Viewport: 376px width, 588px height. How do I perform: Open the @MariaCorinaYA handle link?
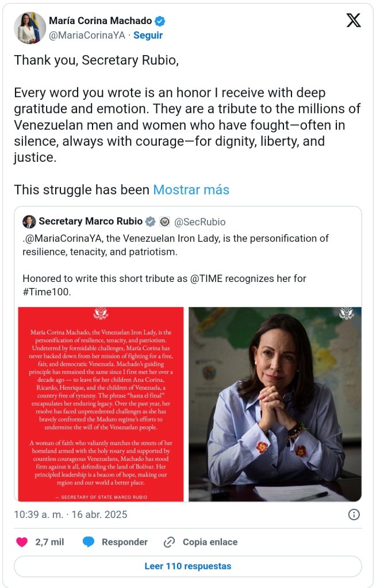coord(87,35)
